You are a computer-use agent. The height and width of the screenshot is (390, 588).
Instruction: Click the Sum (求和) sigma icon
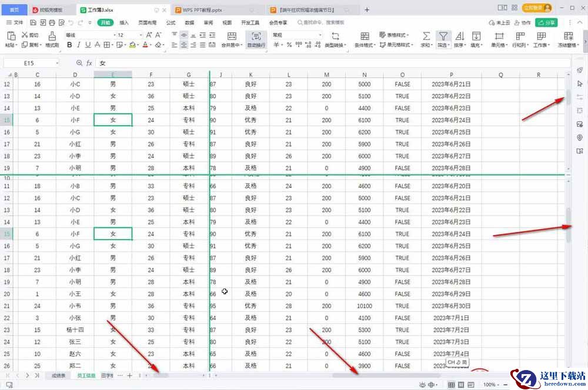(x=426, y=36)
